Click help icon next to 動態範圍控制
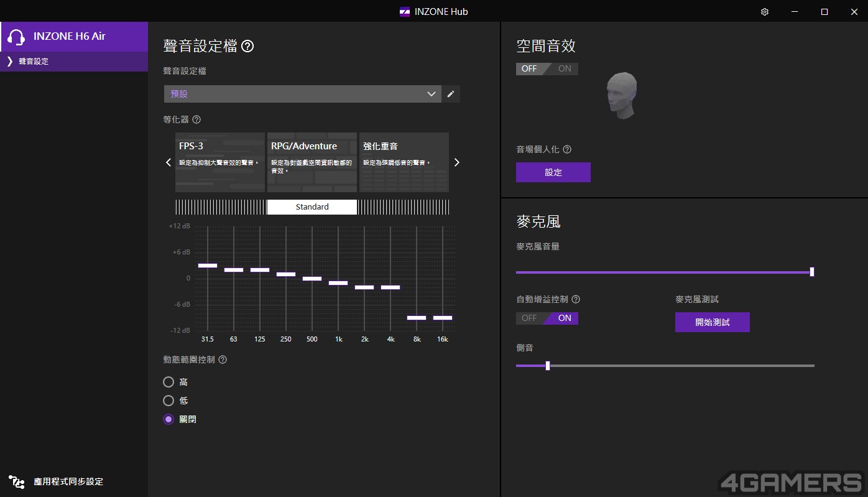 click(223, 360)
